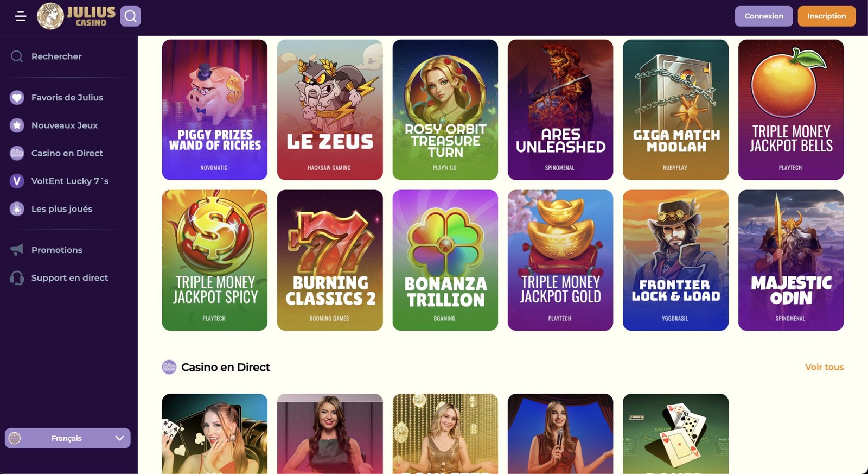The height and width of the screenshot is (474, 868).
Task: Open the Le Zeus game tile
Action: pos(330,110)
